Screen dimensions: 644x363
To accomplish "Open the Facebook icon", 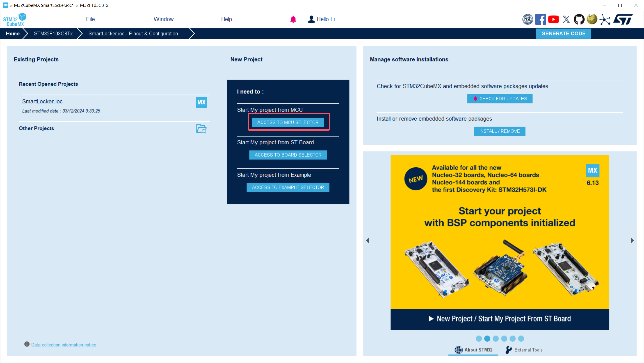I will [x=540, y=19].
